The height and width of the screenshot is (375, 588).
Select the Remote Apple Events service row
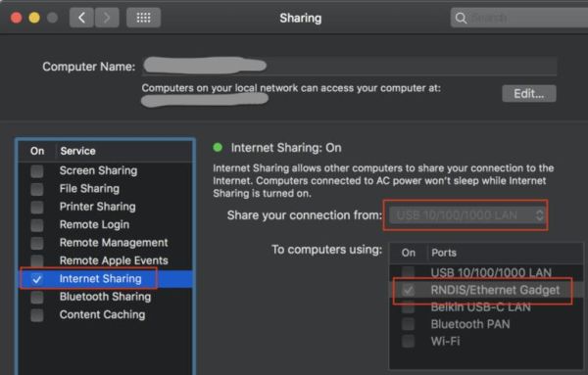pyautogui.click(x=105, y=260)
